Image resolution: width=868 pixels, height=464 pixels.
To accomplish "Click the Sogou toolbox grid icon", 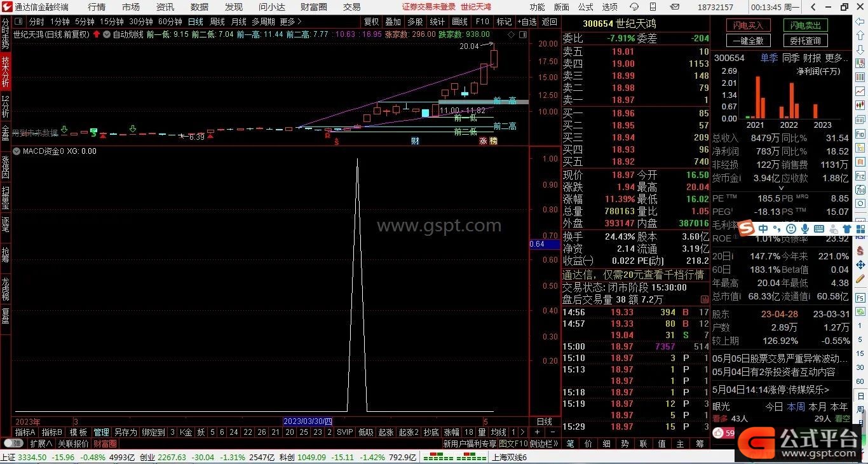I will coord(861,229).
